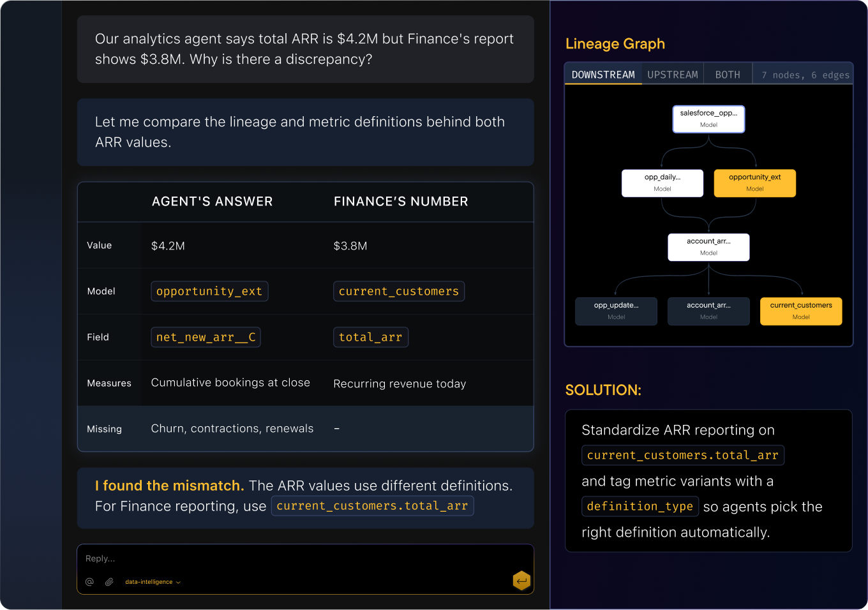The width and height of the screenshot is (868, 610).
Task: Click the paperclip attach file icon
Action: coord(109,582)
